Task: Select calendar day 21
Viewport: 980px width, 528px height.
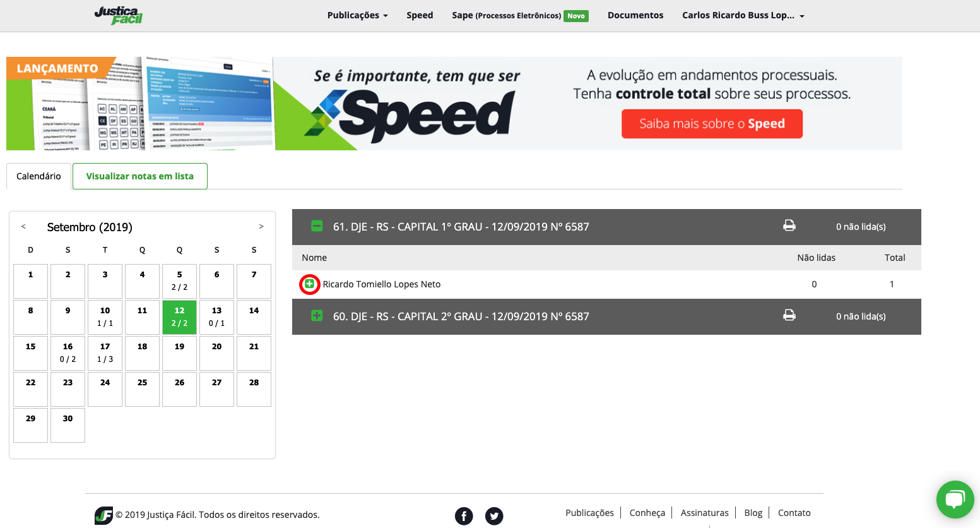Action: [x=254, y=353]
